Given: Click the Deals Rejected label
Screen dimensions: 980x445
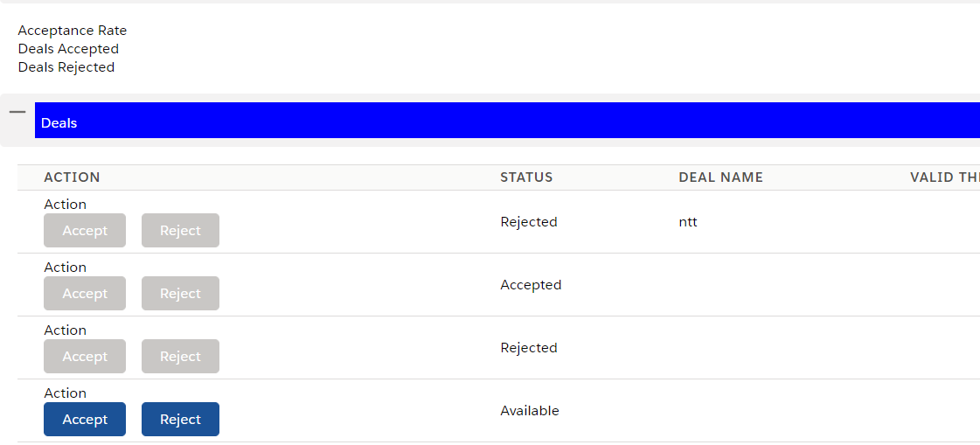Looking at the screenshot, I should (x=66, y=67).
